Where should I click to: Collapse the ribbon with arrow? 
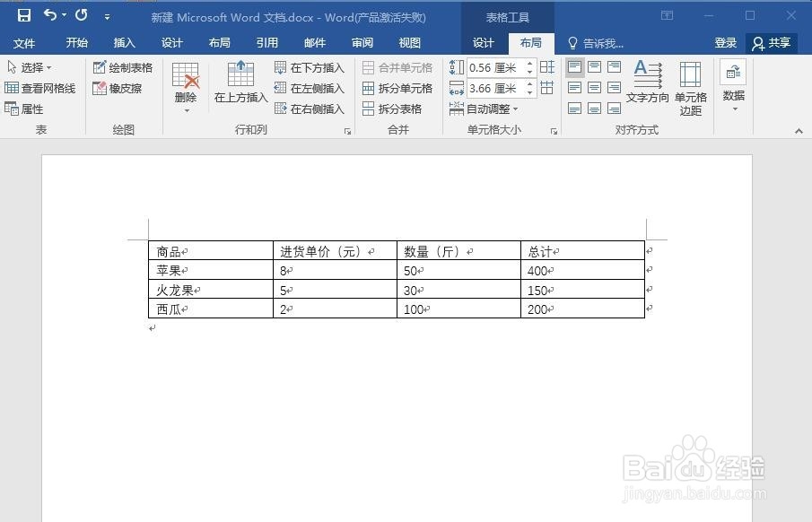799,132
